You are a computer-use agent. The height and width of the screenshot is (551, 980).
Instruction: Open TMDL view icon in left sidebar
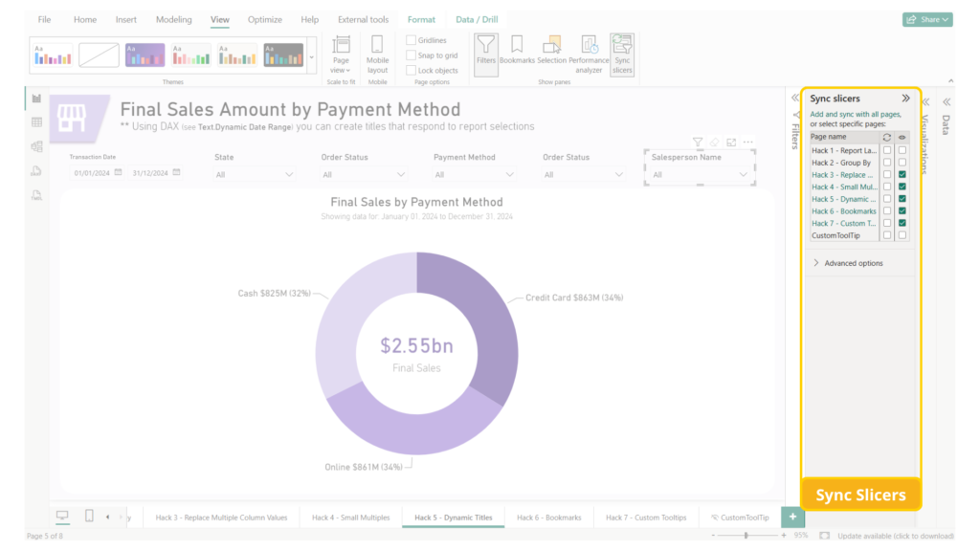pyautogui.click(x=37, y=195)
